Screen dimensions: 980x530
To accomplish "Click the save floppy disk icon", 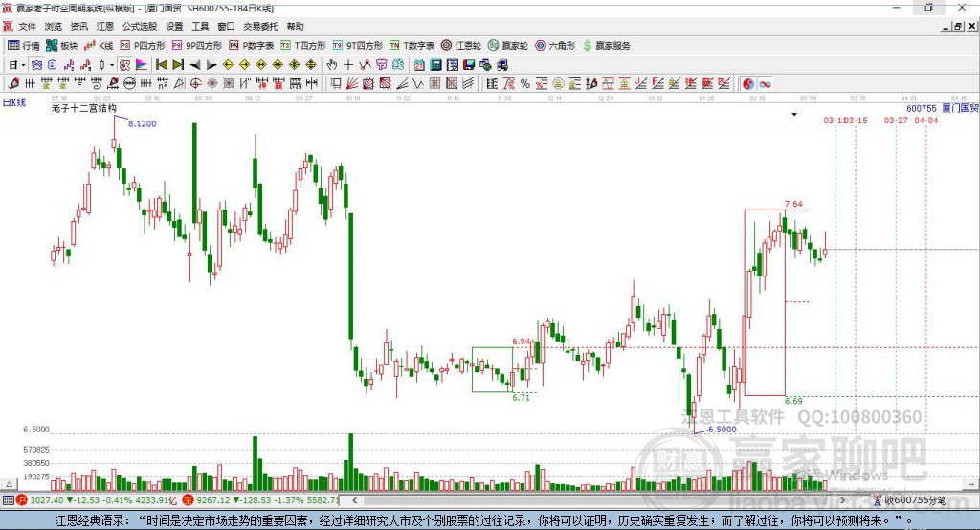I will click(469, 65).
